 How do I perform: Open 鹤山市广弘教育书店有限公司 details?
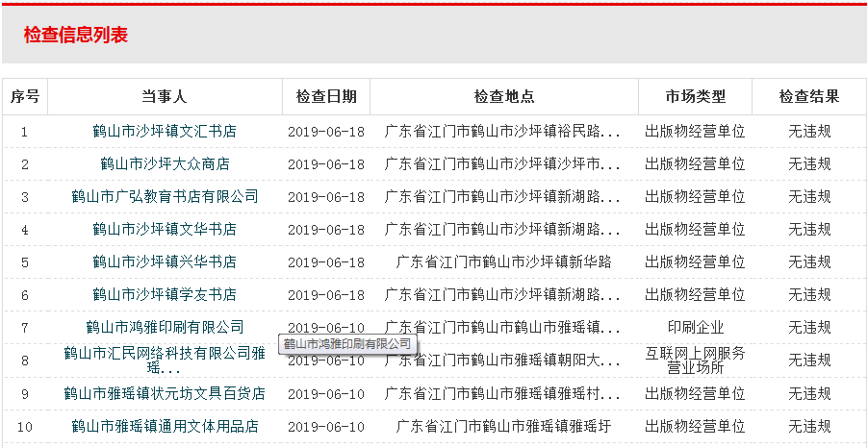pos(165,197)
